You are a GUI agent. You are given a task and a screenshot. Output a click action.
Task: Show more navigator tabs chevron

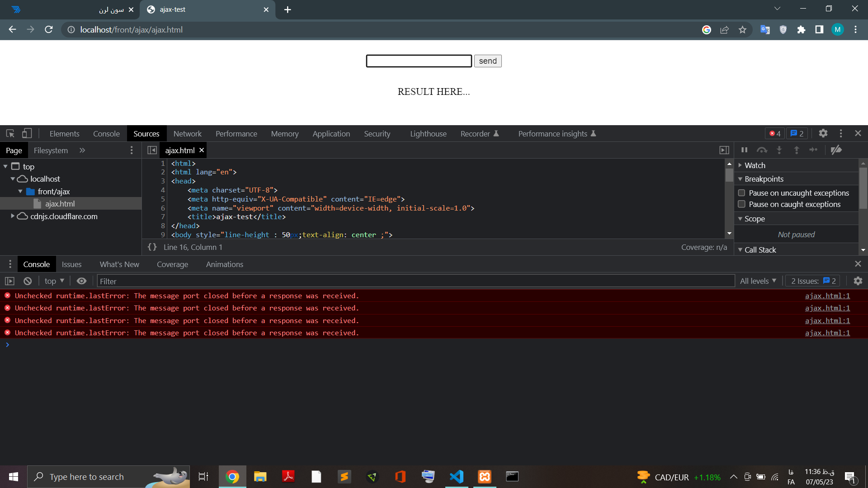[82, 150]
